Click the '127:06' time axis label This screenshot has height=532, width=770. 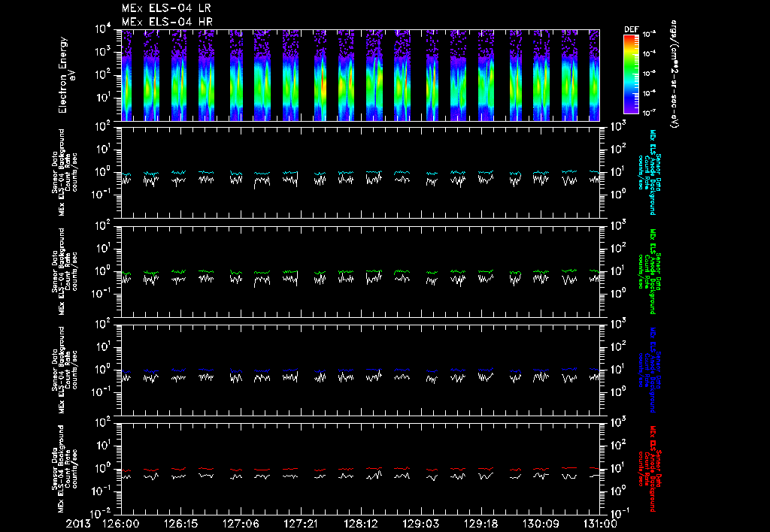click(x=240, y=524)
